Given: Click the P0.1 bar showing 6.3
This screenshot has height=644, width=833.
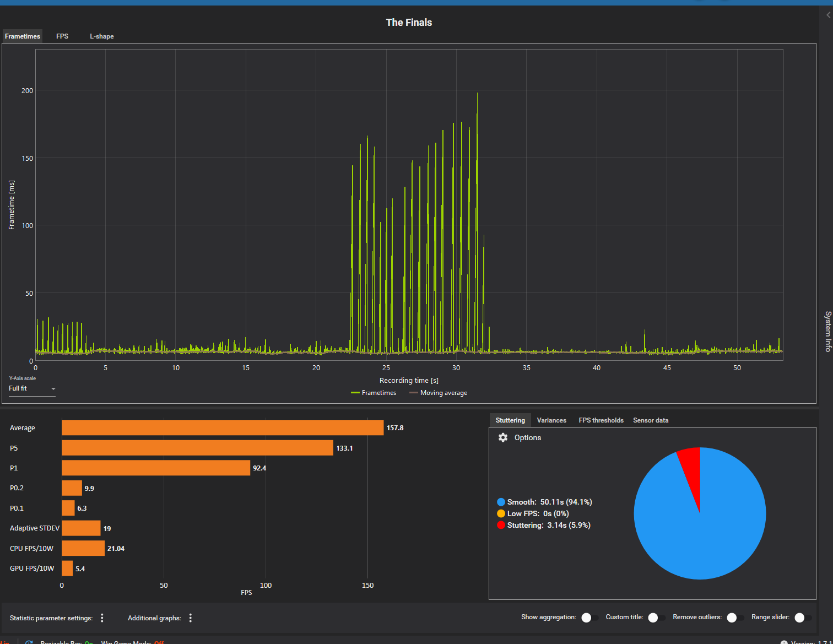Looking at the screenshot, I should (68, 508).
